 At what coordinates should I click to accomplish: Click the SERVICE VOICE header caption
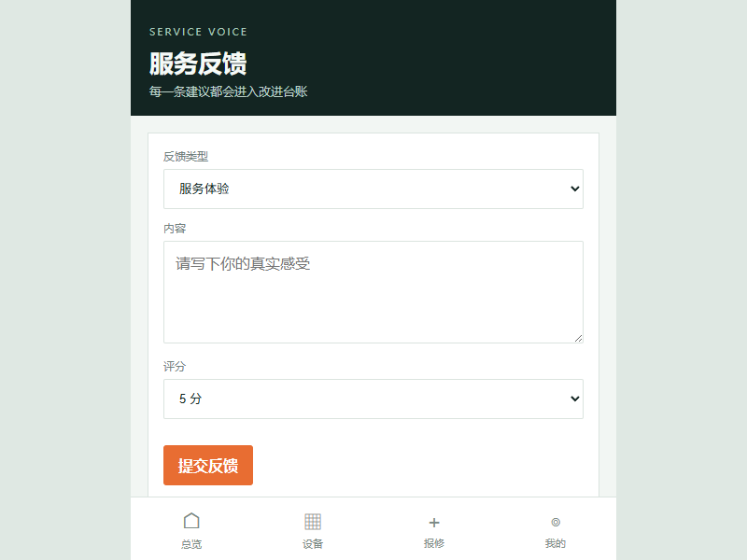click(198, 32)
